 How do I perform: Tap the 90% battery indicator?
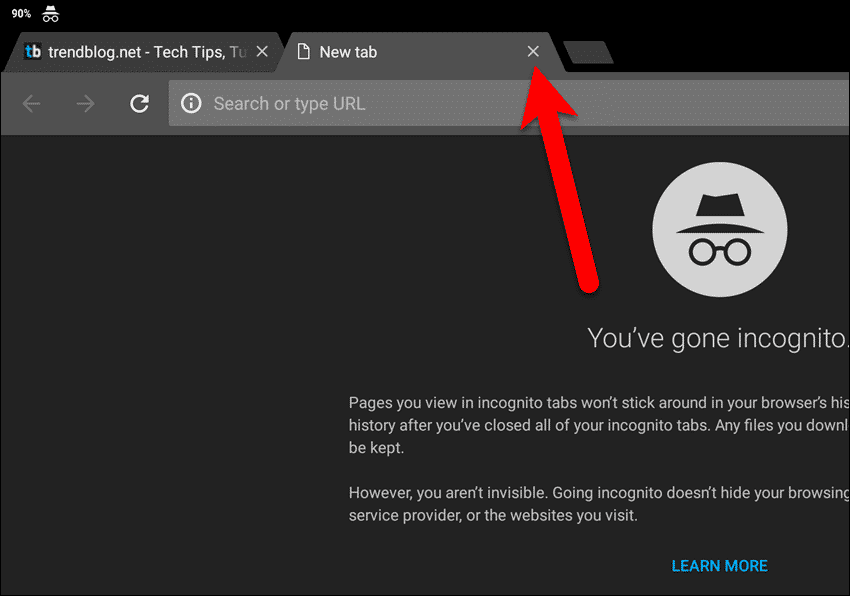coord(21,14)
